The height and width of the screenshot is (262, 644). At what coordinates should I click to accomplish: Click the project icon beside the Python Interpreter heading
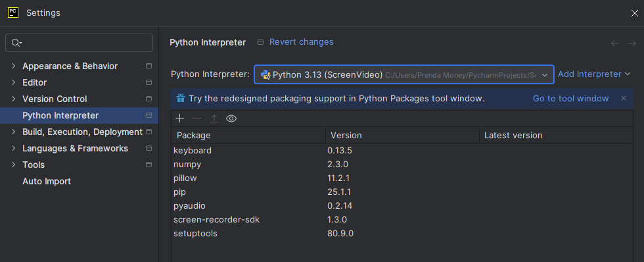tap(260, 42)
